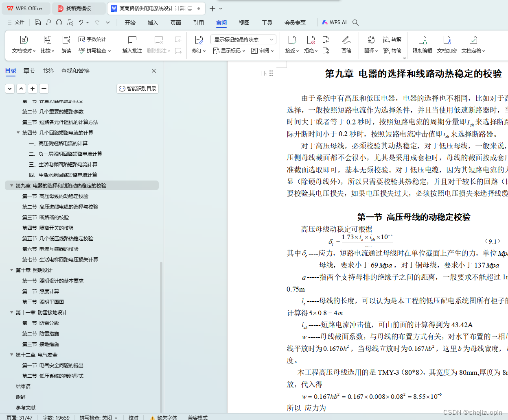Collapse 第十一章 防雷接地设计 node

coord(11,312)
